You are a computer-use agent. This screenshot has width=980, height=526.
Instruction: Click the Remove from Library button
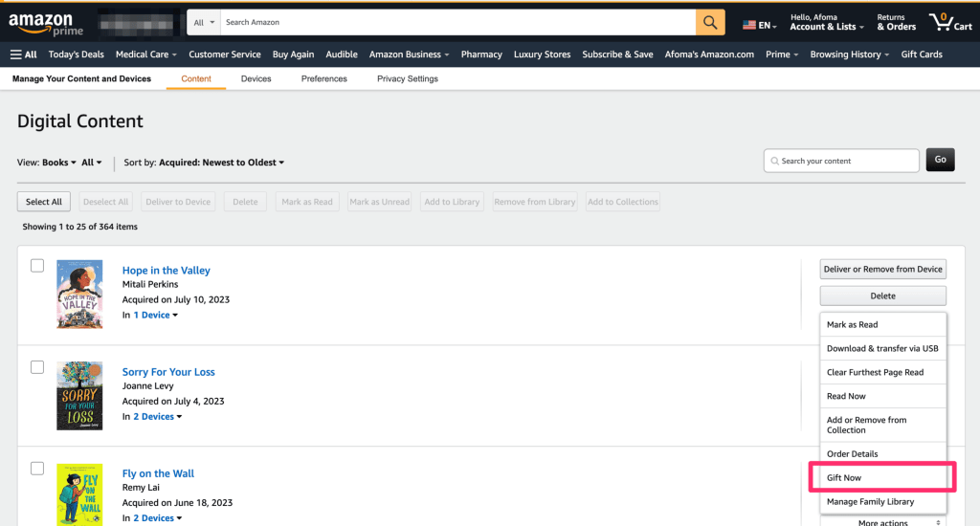(534, 201)
